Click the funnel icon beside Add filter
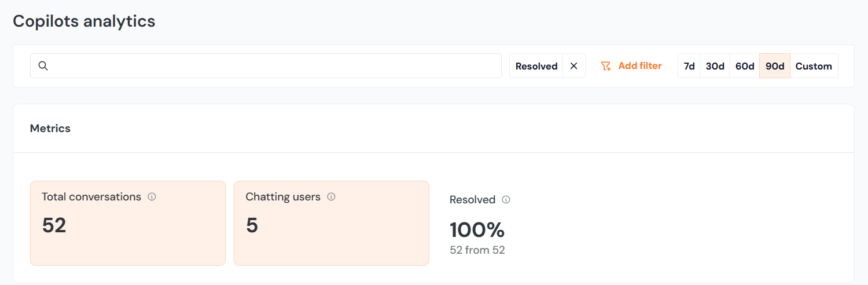 pos(606,66)
